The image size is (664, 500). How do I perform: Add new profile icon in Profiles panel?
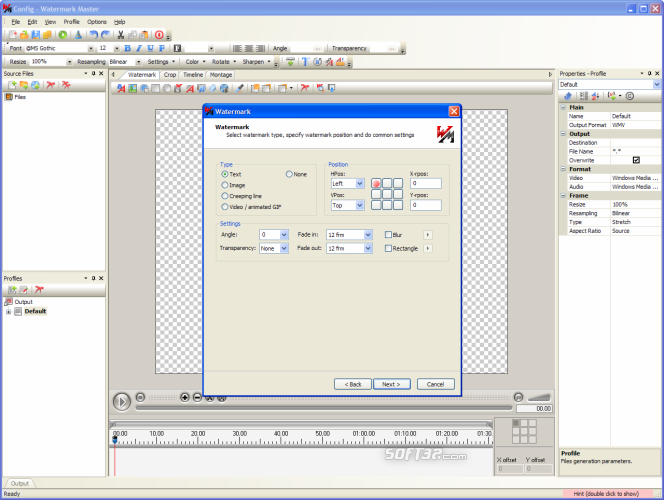pos(12,290)
